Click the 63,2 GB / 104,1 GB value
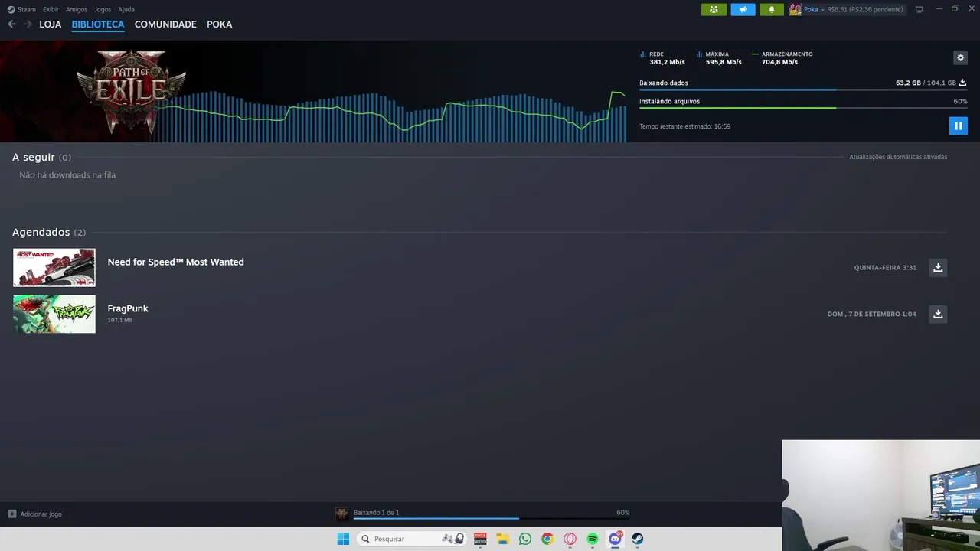 point(926,83)
